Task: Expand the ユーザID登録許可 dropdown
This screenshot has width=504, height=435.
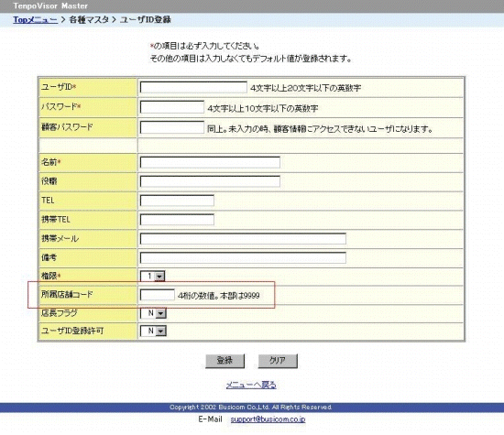Action: (153, 331)
